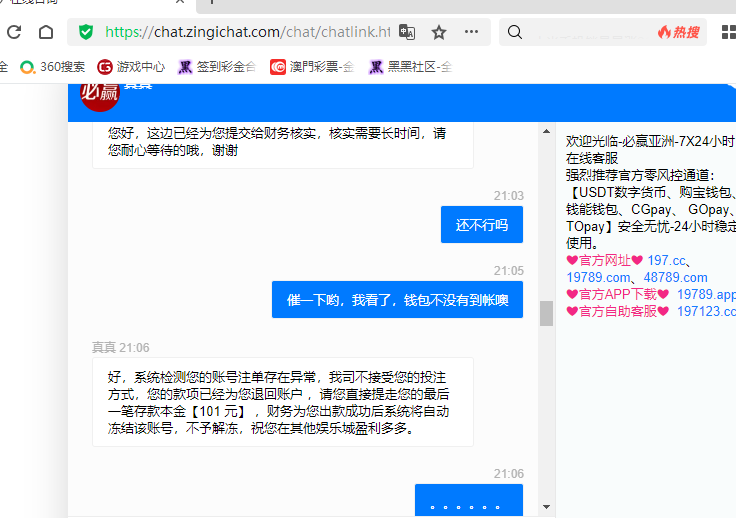Open the page translate tool
The image size is (736, 518).
[406, 32]
